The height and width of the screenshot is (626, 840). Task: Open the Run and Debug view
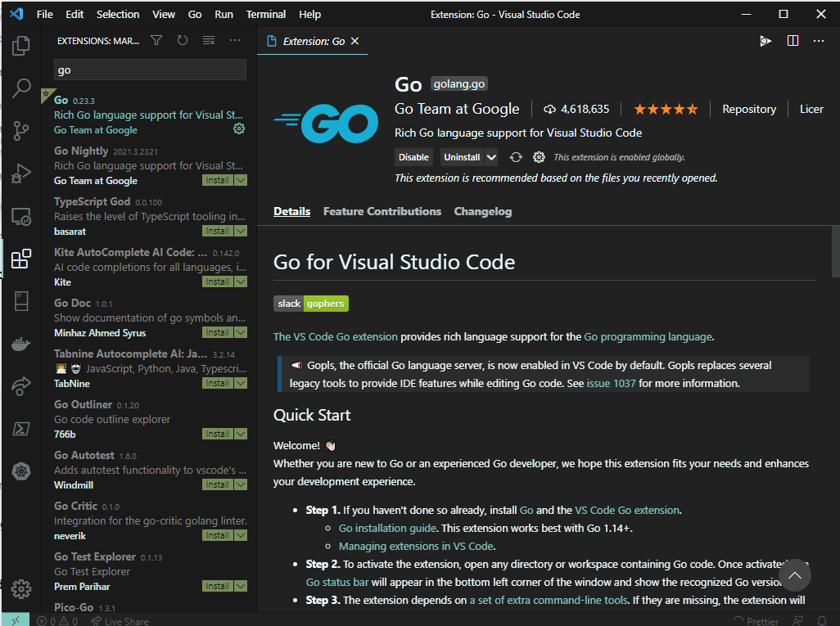(x=21, y=173)
